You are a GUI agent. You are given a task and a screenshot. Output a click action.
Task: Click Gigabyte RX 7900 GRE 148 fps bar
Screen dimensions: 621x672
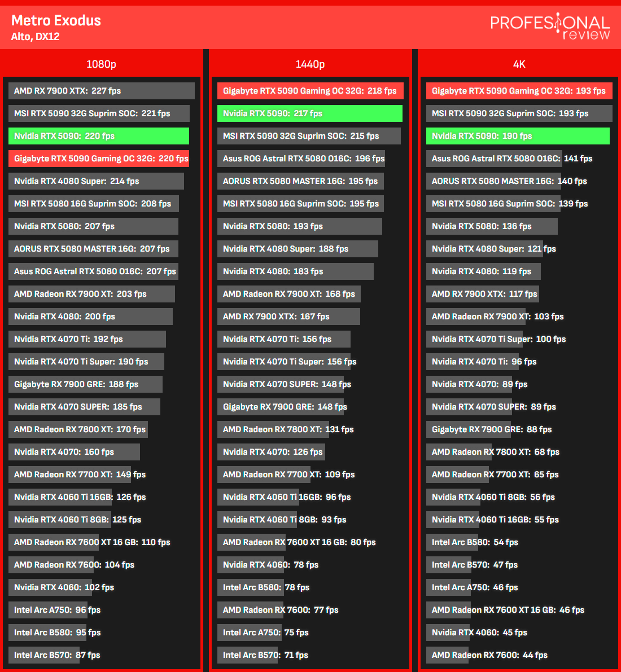tap(281, 407)
